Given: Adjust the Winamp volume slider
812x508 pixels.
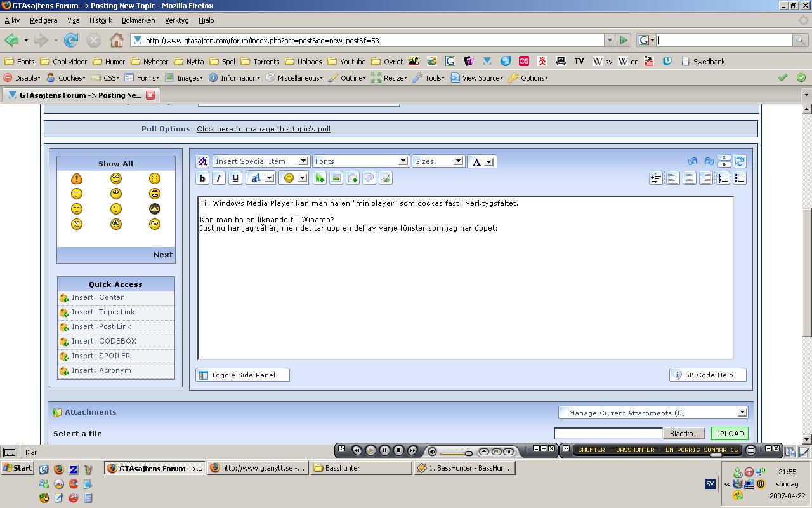Looking at the screenshot, I should pyautogui.click(x=456, y=452).
